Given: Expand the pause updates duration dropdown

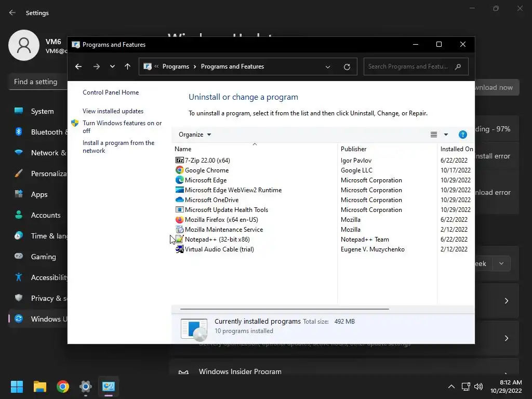Looking at the screenshot, I should tap(501, 263).
